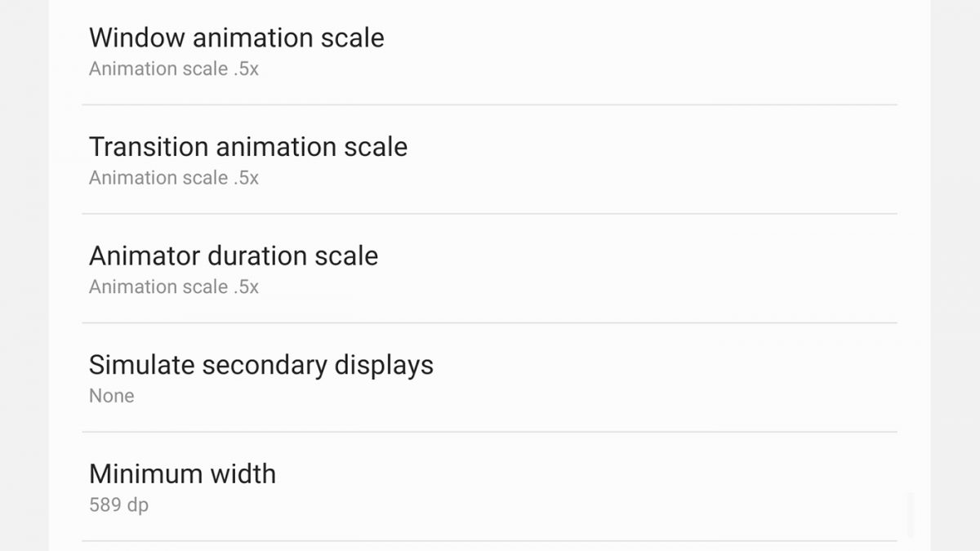Click the 589 dp value
980x551 pixels.
[118, 505]
